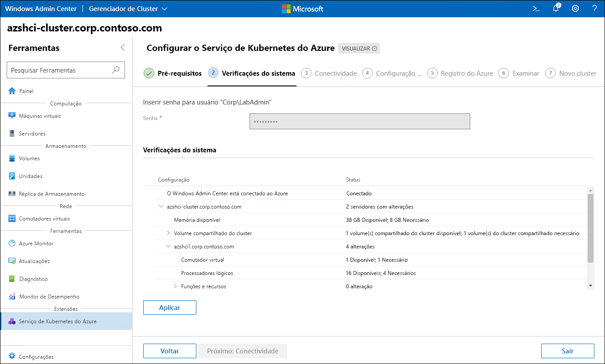Select the Registro do Azure step
Image resolution: width=605 pixels, height=364 pixels.
click(x=460, y=73)
